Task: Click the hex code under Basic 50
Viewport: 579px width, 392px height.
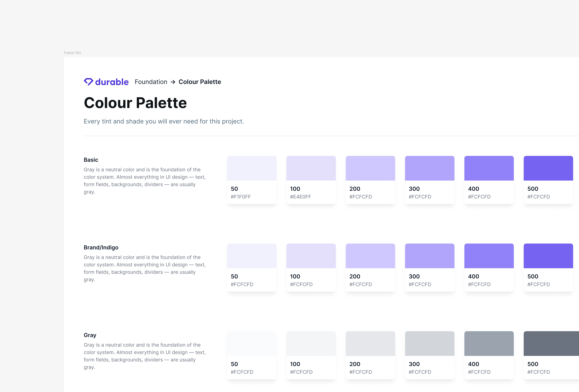Action: (241, 197)
